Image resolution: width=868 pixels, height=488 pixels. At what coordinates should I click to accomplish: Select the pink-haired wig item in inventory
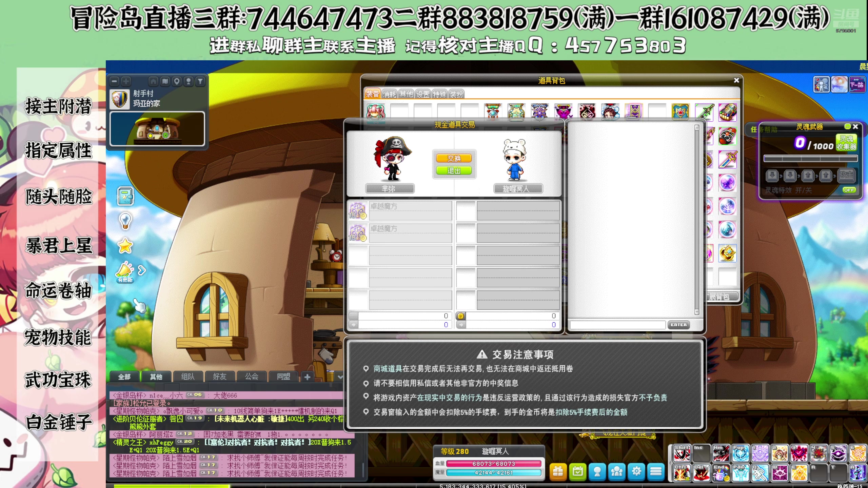376,111
